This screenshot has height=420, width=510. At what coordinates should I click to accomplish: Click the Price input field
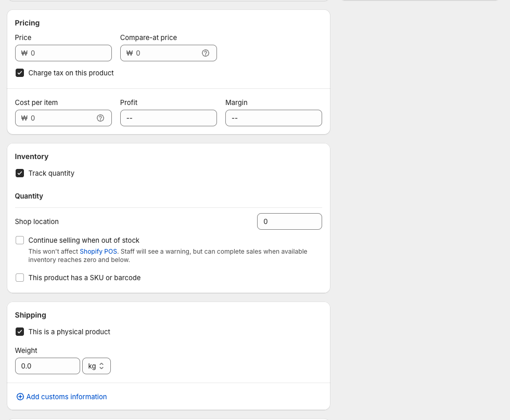(x=63, y=53)
